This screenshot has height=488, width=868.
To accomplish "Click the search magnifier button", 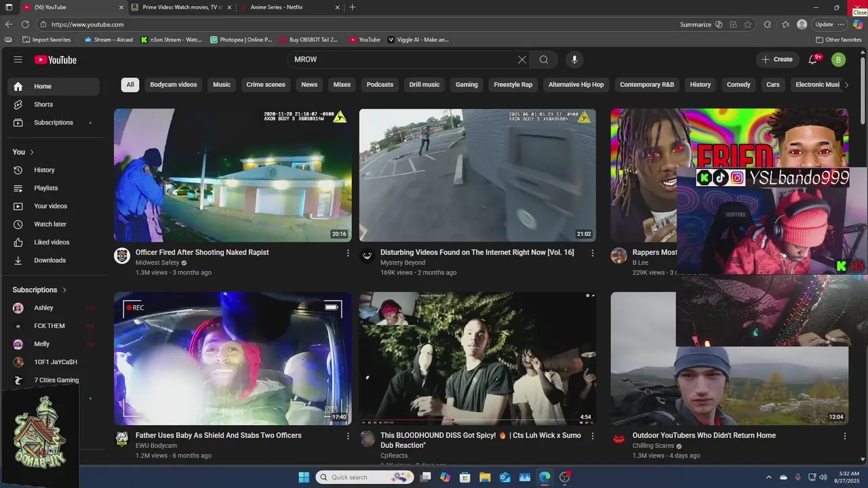I will [544, 60].
